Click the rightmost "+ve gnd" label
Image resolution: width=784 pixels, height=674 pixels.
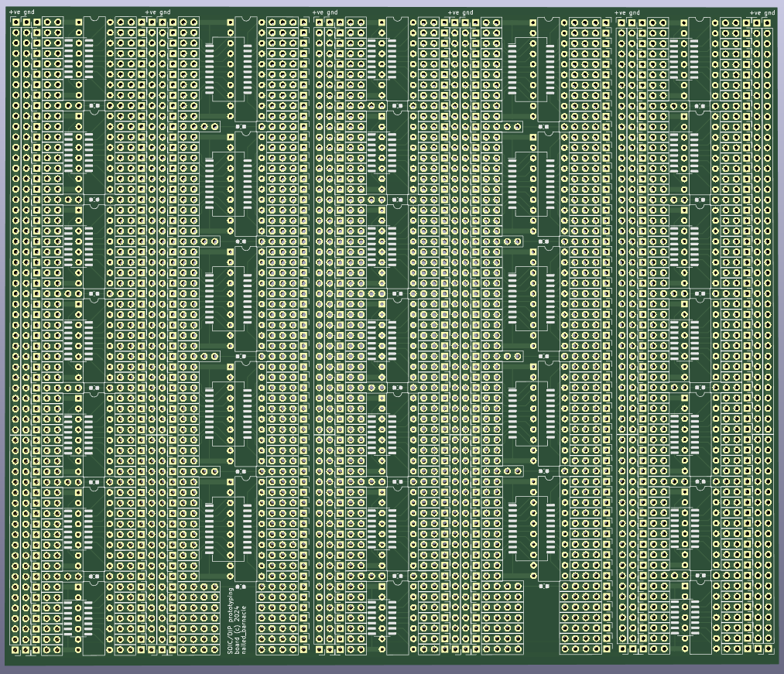762,12
